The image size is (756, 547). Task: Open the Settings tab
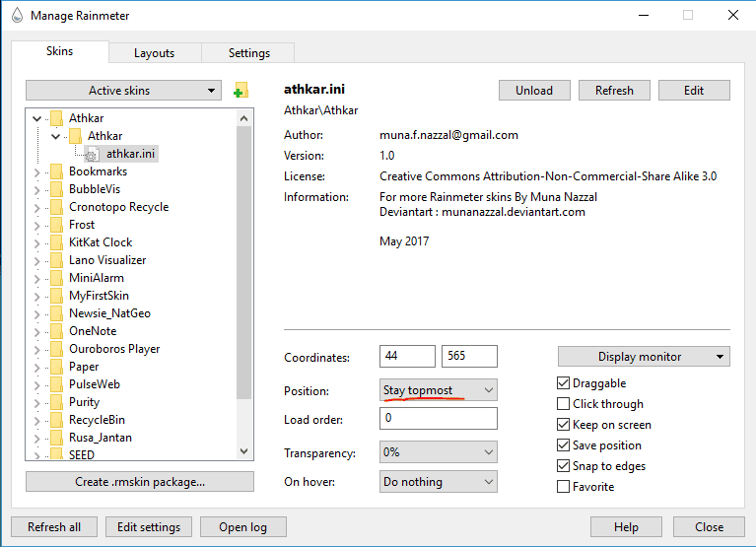[248, 53]
